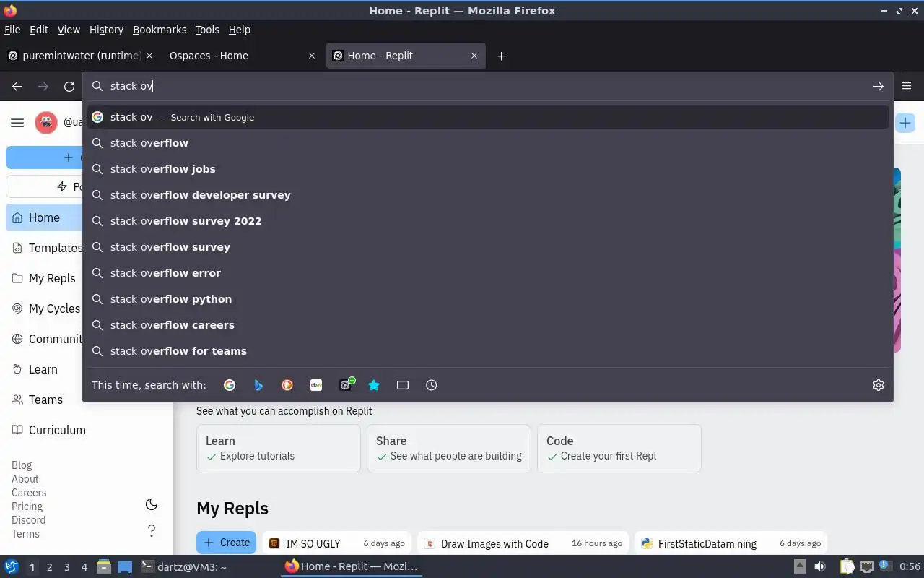This screenshot has width=924, height=578.
Task: Search history using the clock icon
Action: point(432,385)
